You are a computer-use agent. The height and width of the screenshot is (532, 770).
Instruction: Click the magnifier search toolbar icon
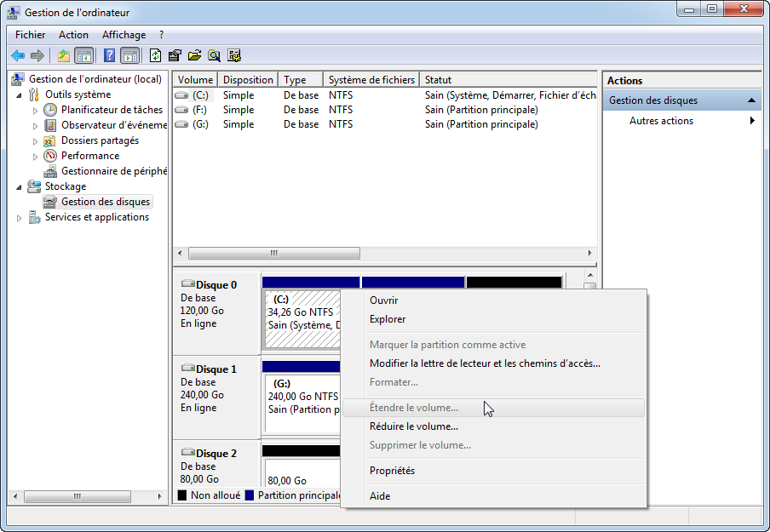(214, 55)
